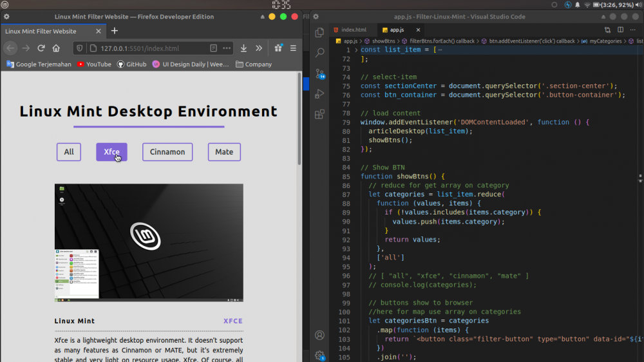Screen dimensions: 644x362
Task: Click Open Changes icon in editor toolbar
Action: tap(607, 30)
